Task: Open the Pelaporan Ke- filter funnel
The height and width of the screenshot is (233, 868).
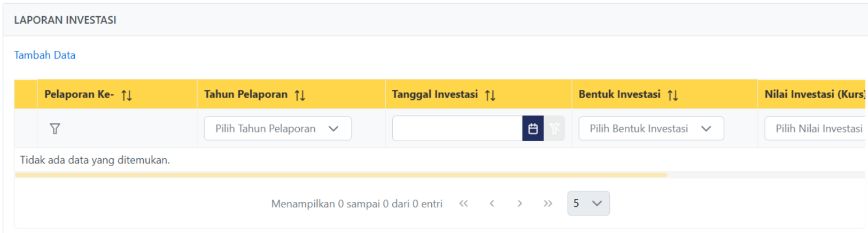Action: point(55,129)
